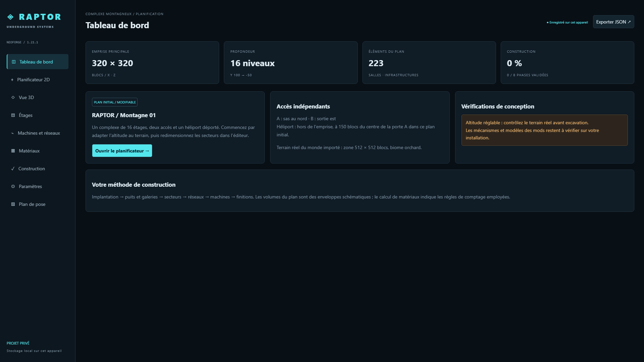The width and height of the screenshot is (644, 362).
Task: Open Plan de pose page
Action: pyautogui.click(x=38, y=204)
